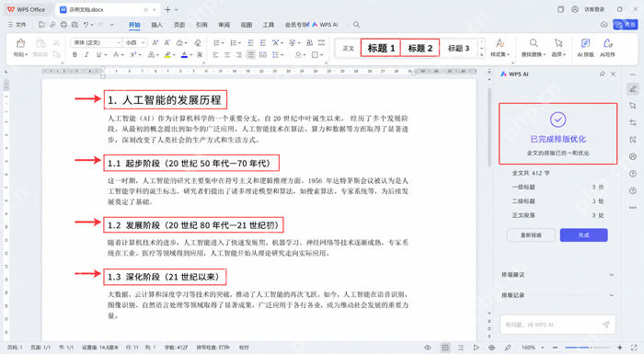Click the Print icon in quick toolbar

(x=63, y=25)
